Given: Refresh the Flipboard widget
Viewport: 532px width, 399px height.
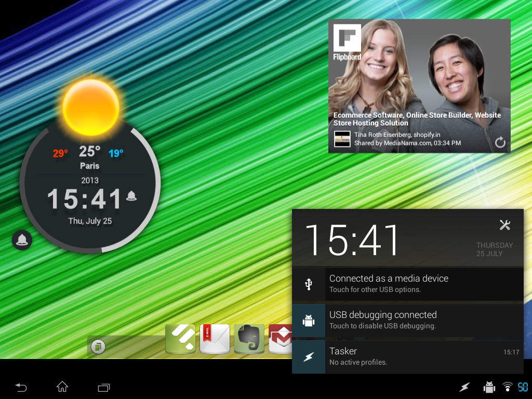Looking at the screenshot, I should pyautogui.click(x=500, y=142).
